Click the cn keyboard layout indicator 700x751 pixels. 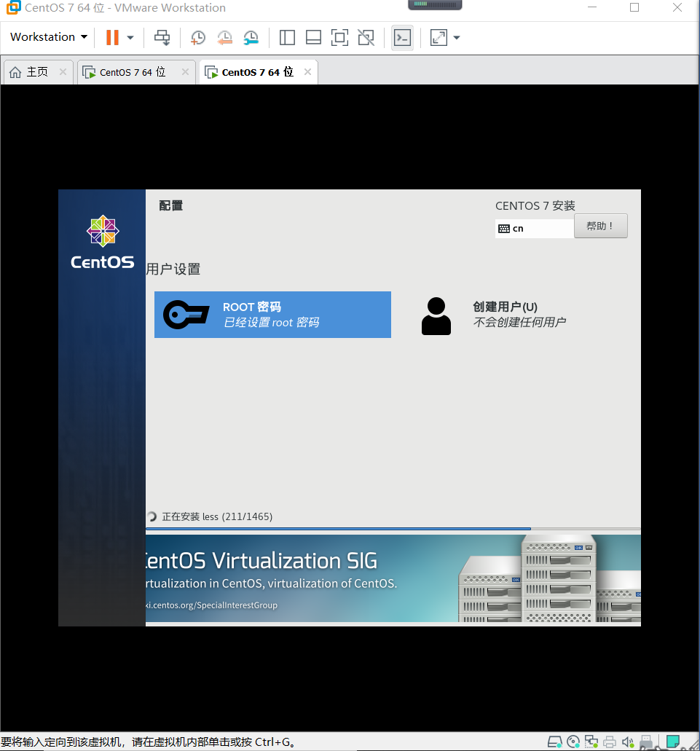point(535,229)
